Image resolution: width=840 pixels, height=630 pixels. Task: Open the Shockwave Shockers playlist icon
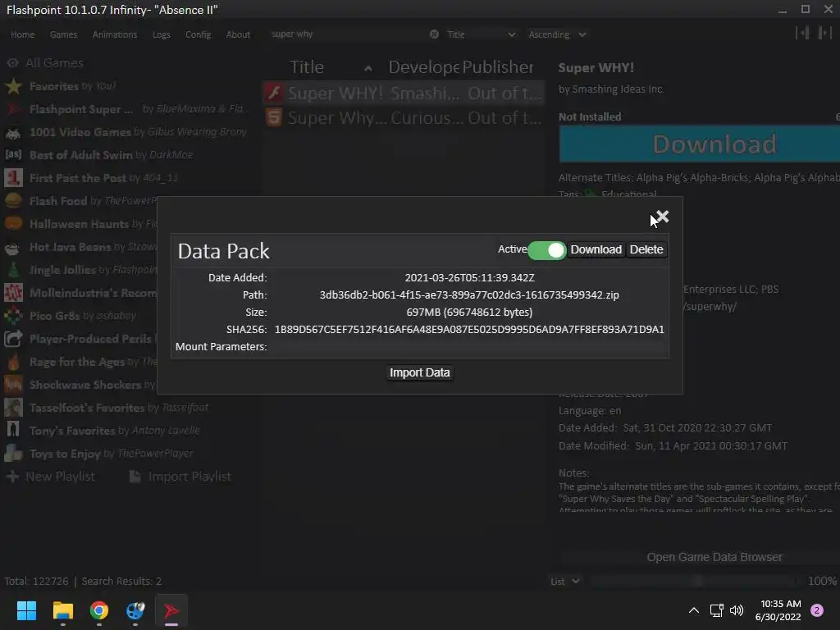(13, 386)
